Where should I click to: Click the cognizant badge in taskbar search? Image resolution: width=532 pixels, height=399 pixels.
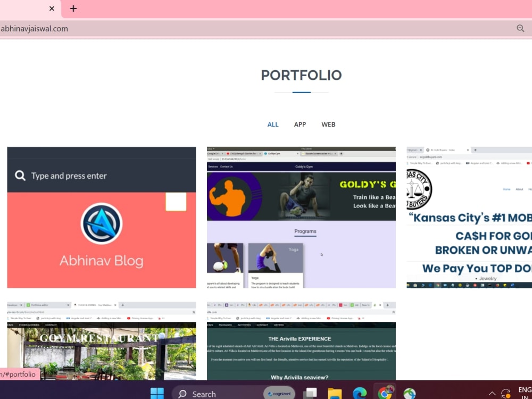click(x=279, y=394)
